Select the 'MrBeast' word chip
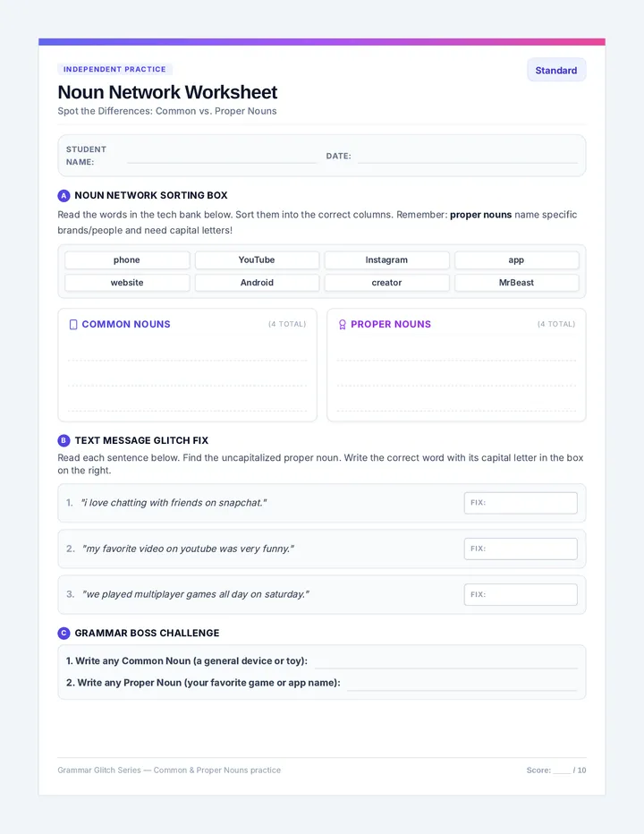Screen dimensions: 644x834 (x=516, y=283)
